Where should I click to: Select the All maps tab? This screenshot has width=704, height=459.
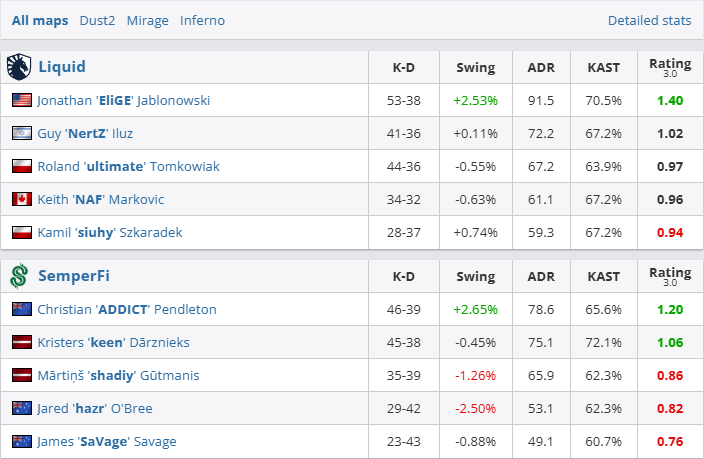click(x=40, y=20)
